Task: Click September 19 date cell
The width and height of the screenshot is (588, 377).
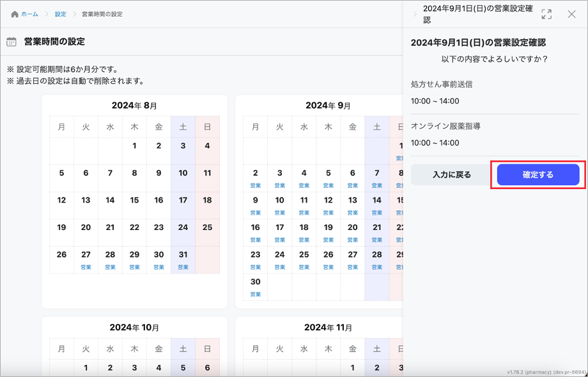Action: (328, 232)
